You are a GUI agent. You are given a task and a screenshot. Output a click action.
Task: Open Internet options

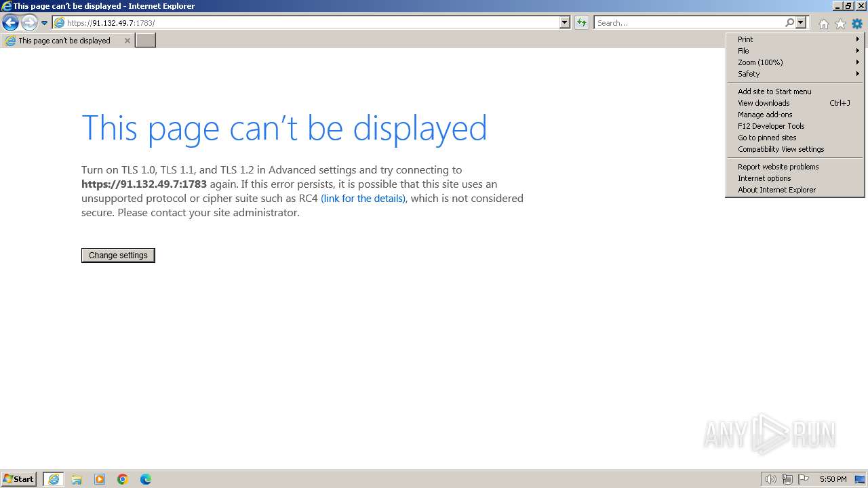click(795, 178)
